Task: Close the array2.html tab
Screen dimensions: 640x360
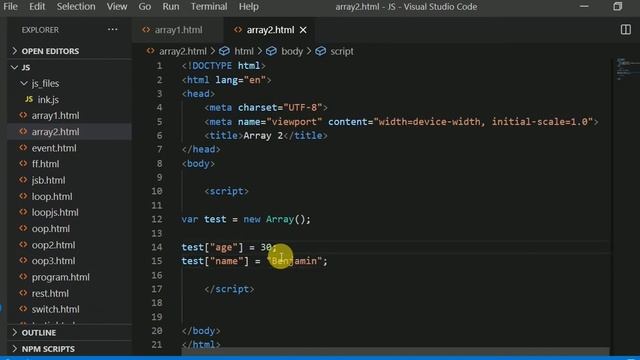Action: coord(303,30)
